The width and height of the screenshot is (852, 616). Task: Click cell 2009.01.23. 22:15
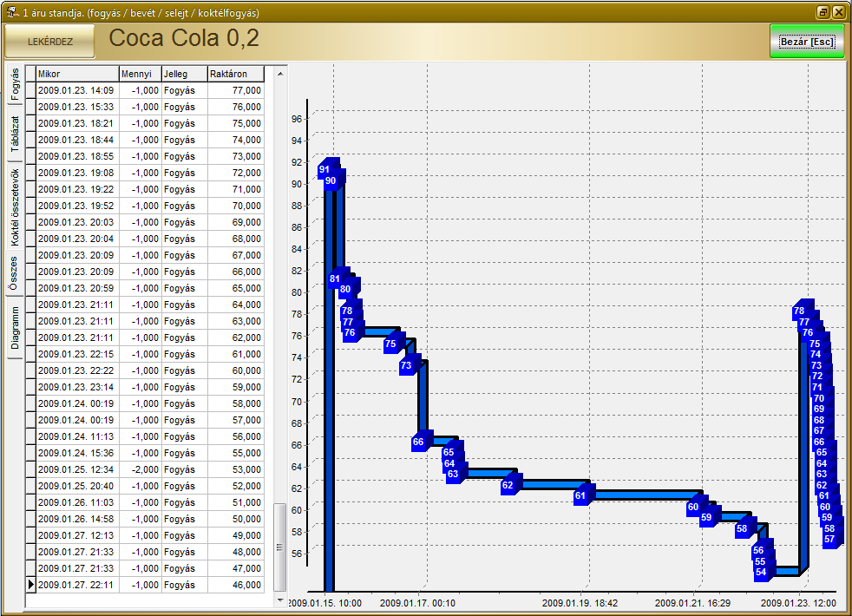(77, 354)
